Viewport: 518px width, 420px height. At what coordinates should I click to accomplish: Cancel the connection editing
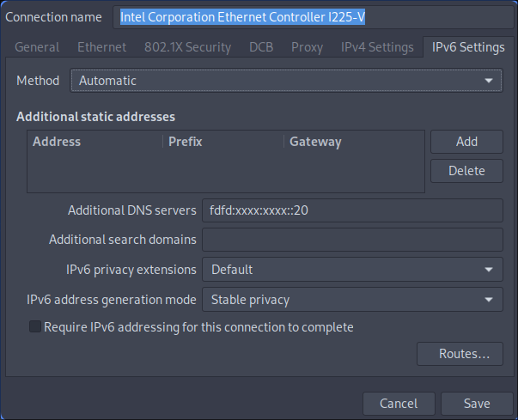click(x=399, y=404)
